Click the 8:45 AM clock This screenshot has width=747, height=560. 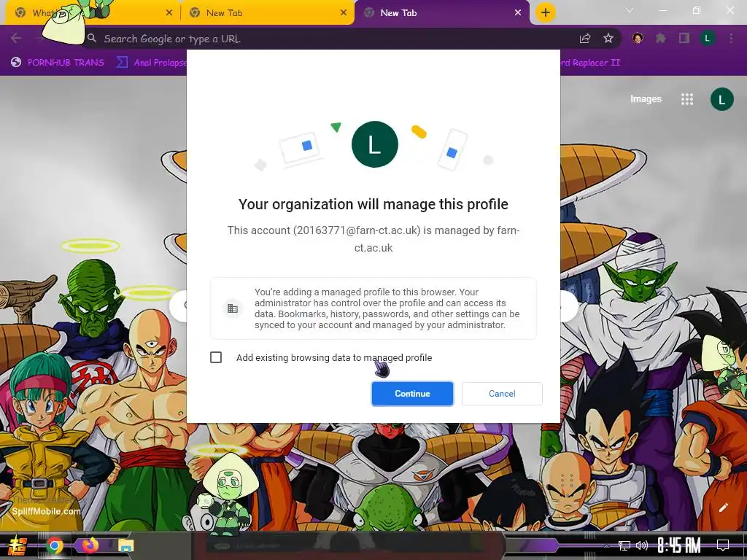coord(679,545)
